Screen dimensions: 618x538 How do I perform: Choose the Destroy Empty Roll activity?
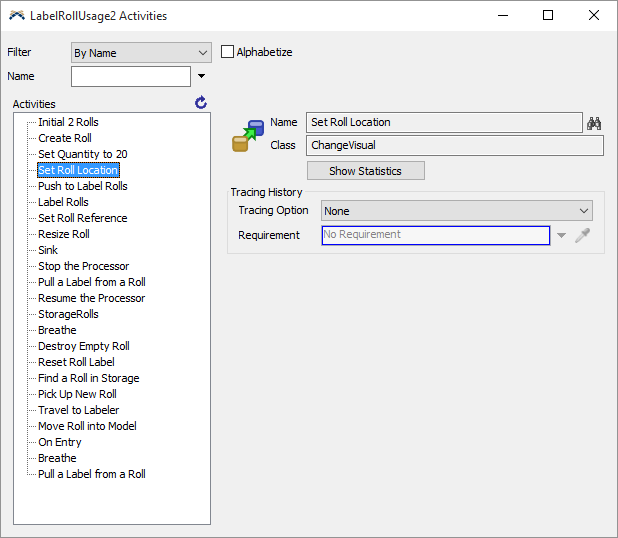tap(84, 346)
